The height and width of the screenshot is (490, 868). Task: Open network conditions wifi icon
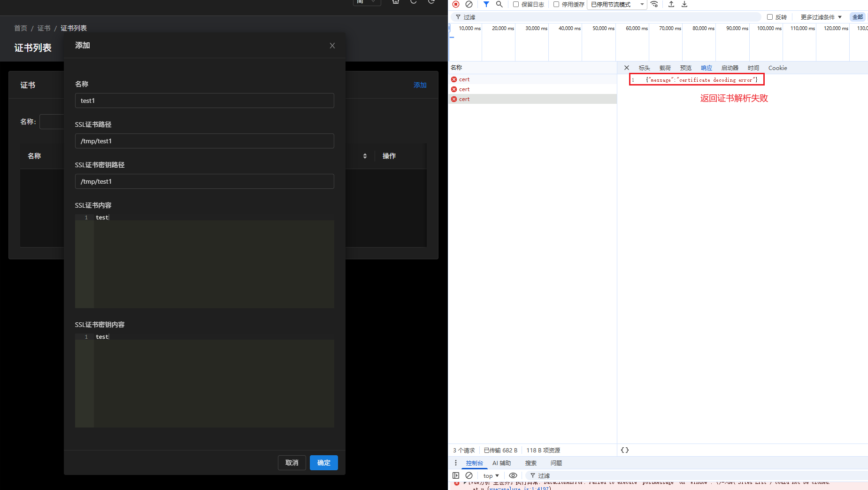pos(654,4)
